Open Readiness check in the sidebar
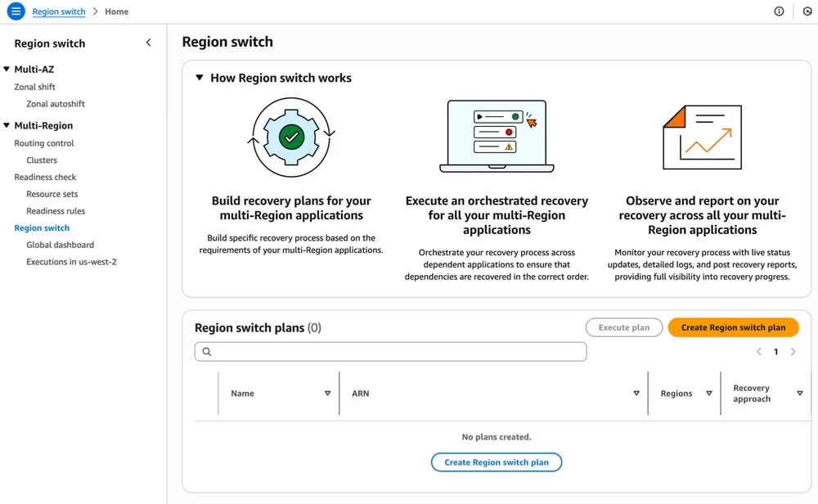This screenshot has width=818, height=504. pos(45,177)
